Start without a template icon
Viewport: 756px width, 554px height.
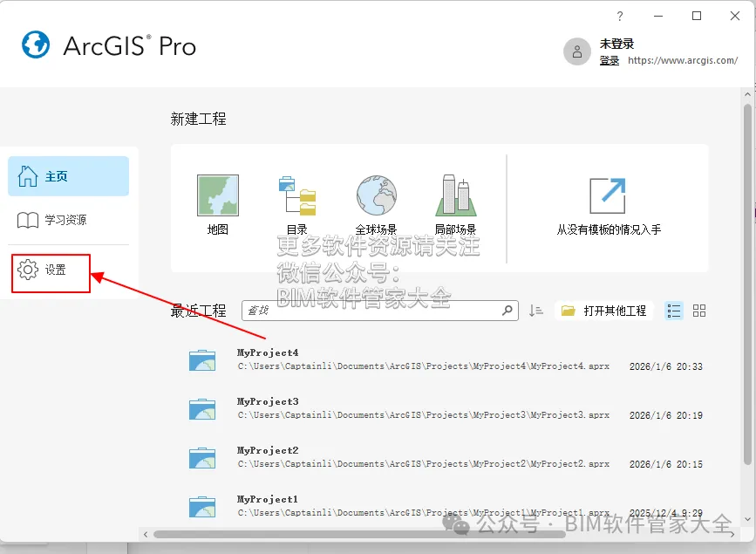608,196
